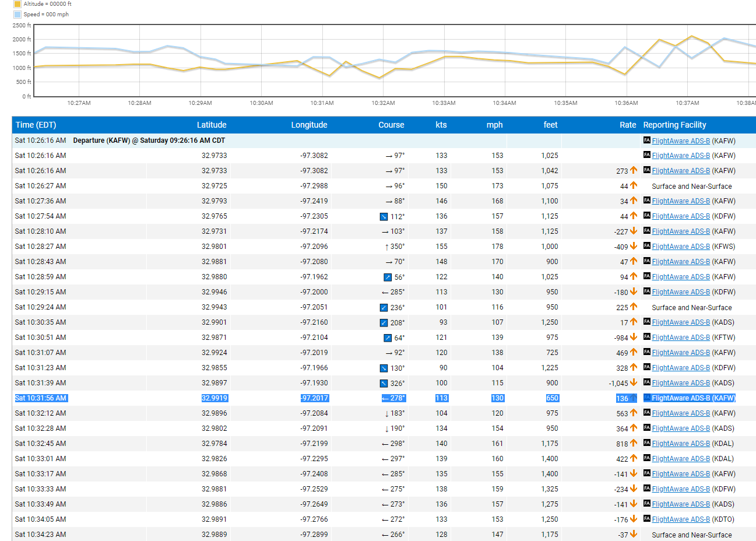Select the highlighted Sat 10:31:56 AM time cell
756x541 pixels.
[x=41, y=398]
